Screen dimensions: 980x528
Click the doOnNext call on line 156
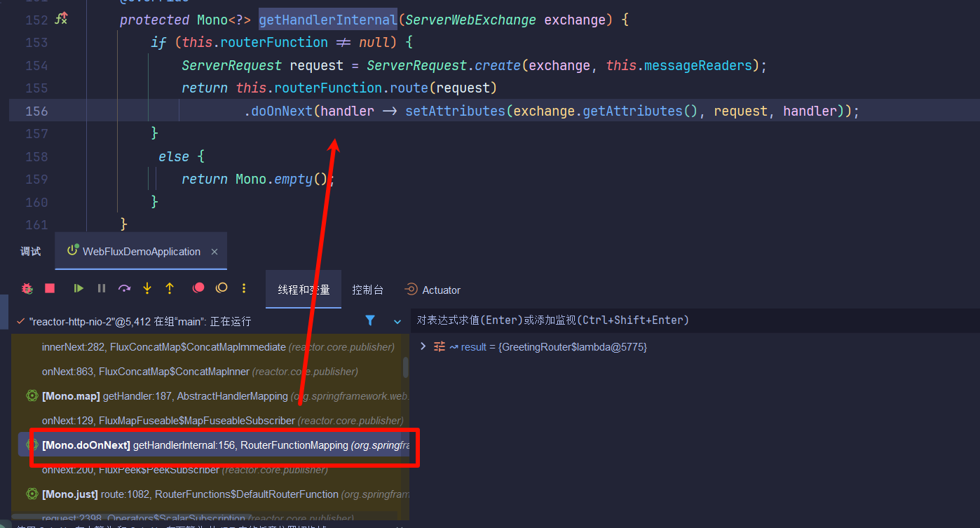click(282, 111)
